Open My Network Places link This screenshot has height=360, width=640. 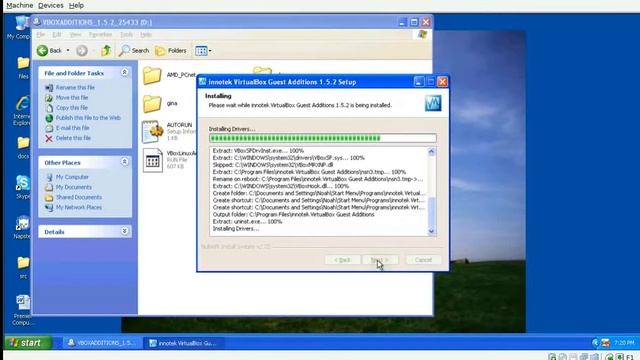(79, 207)
